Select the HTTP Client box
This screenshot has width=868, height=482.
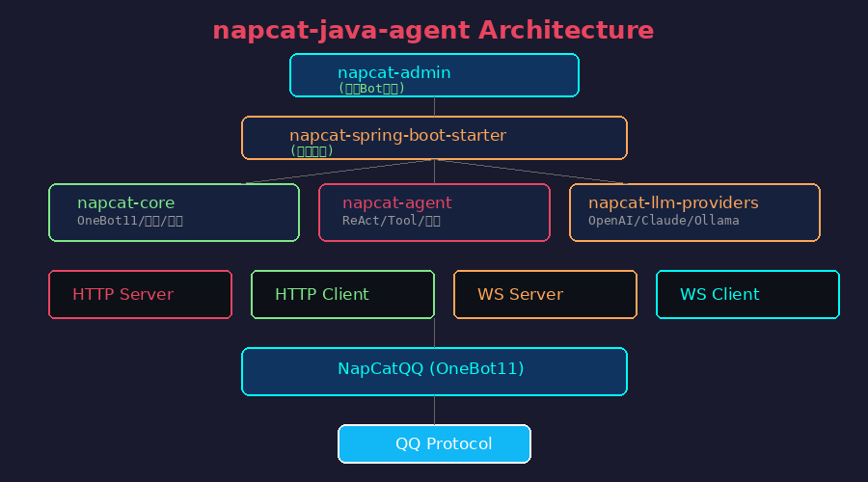click(x=342, y=294)
